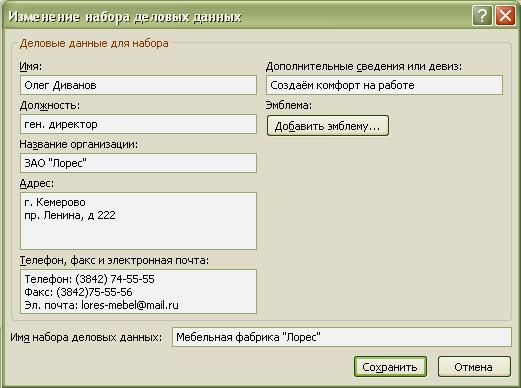Save with the Сохранить button

(390, 367)
